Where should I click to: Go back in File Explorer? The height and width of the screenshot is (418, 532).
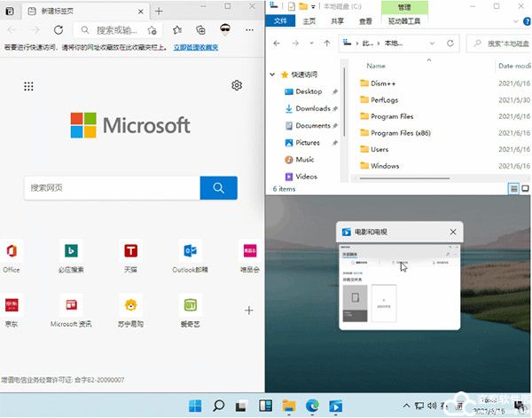click(x=277, y=43)
